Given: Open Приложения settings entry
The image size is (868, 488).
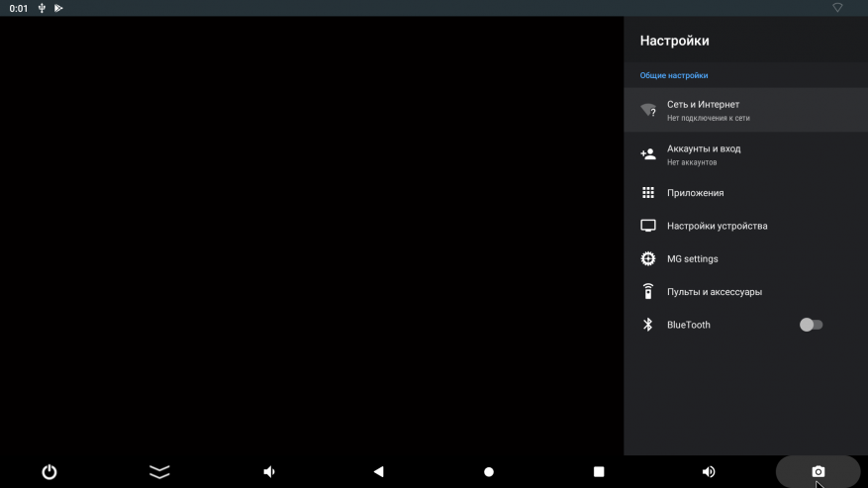Looking at the screenshot, I should click(x=695, y=193).
